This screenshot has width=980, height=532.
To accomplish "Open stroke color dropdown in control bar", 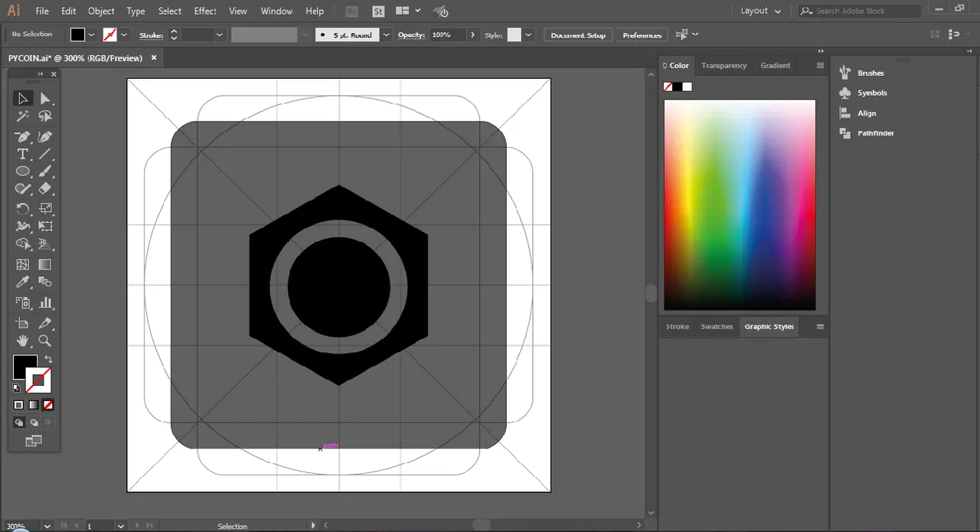I will 124,34.
